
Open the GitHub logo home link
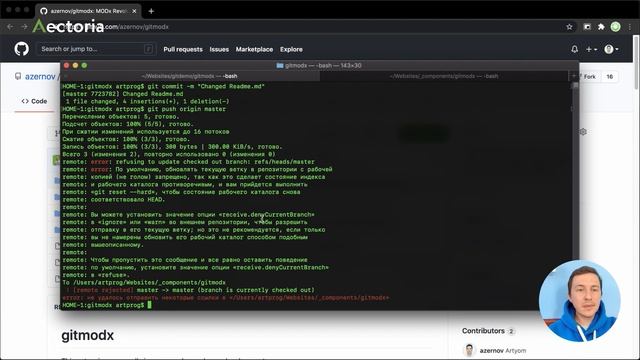coord(22,49)
